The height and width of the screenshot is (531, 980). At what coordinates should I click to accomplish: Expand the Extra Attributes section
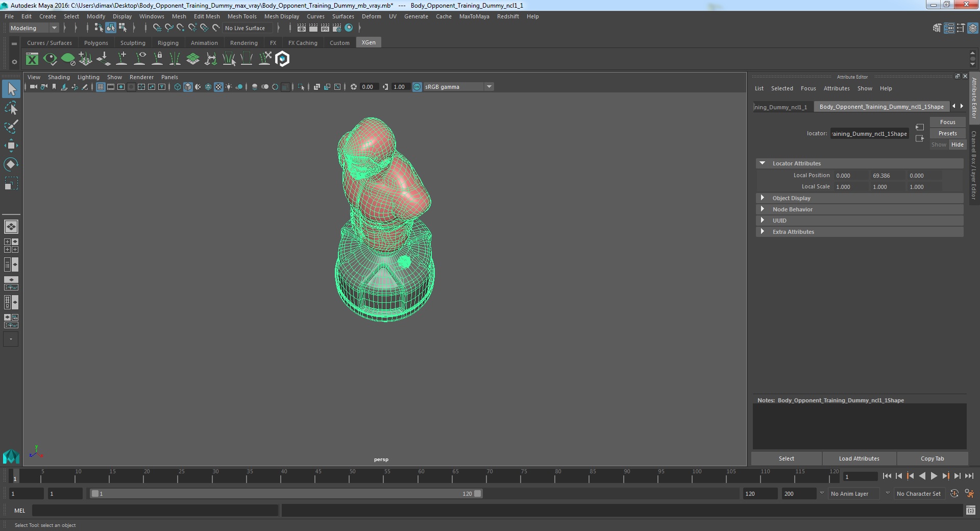tap(762, 232)
